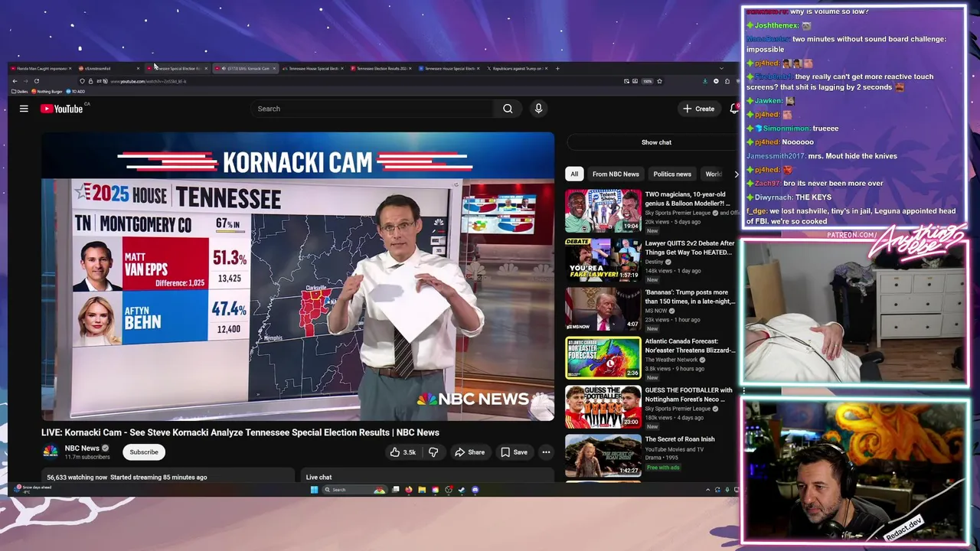Select the All filter chip
The width and height of the screenshot is (980, 551).
click(x=574, y=174)
